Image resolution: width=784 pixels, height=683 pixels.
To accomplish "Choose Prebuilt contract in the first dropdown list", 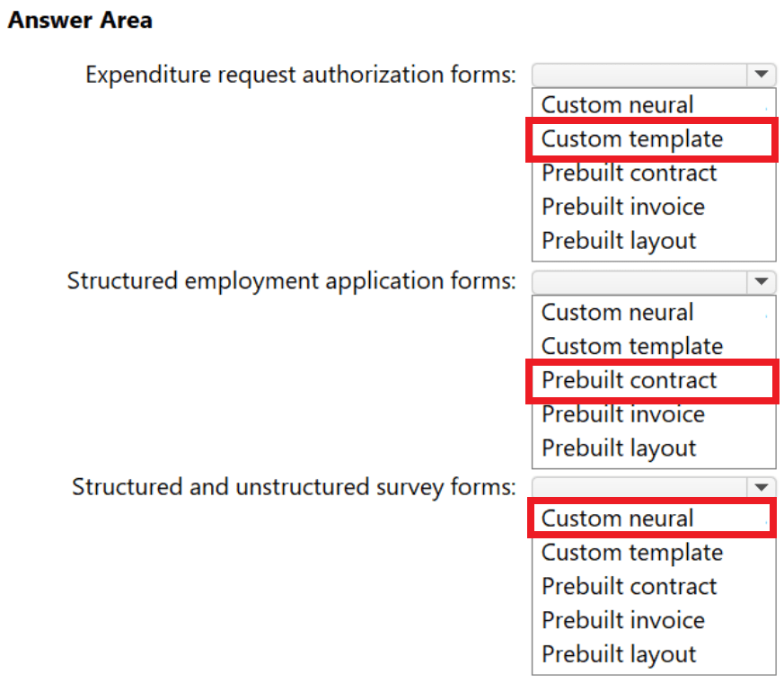I will (628, 173).
